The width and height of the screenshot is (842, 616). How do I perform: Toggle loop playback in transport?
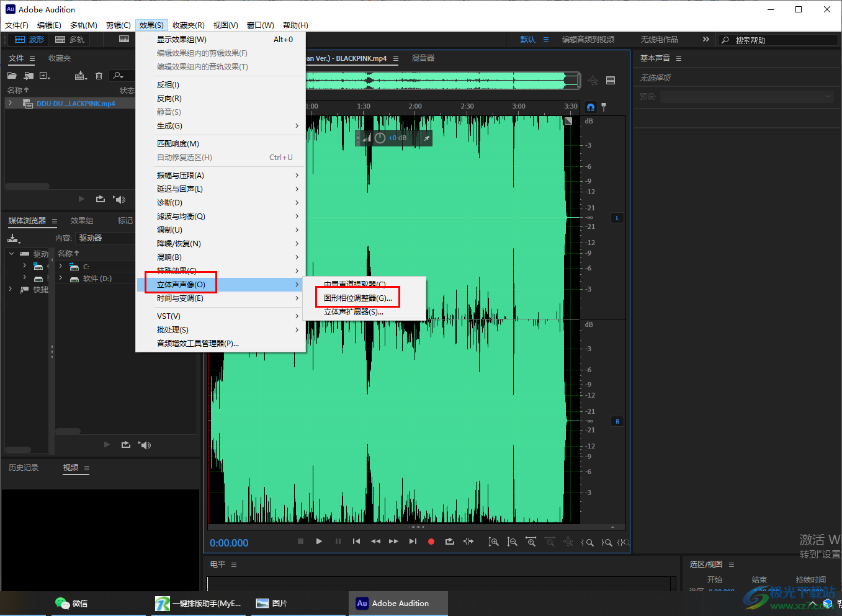(x=450, y=542)
